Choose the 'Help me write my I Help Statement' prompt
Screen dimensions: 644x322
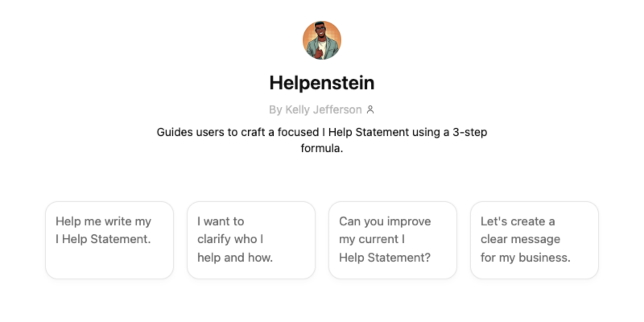109,240
